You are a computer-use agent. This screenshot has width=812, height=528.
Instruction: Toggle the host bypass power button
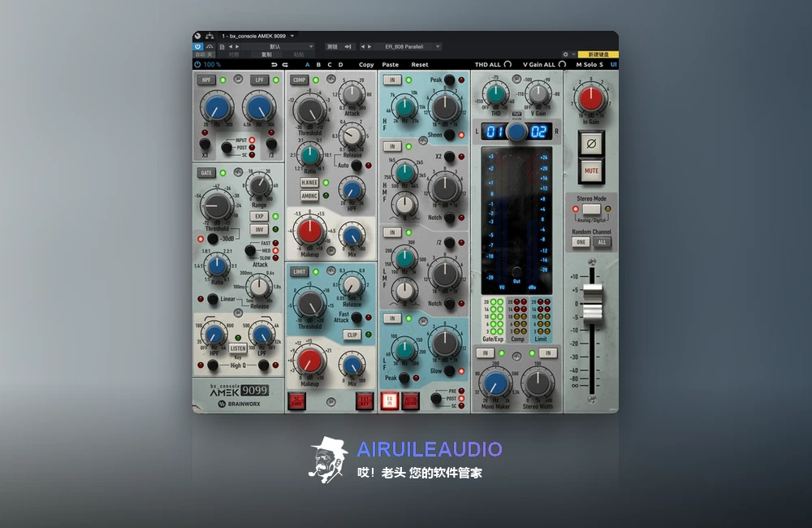(198, 46)
